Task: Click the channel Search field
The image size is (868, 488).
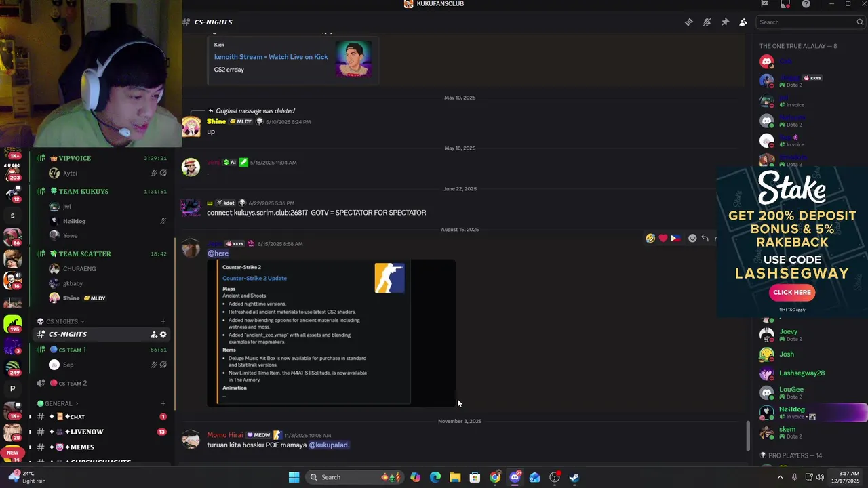Action: [x=809, y=22]
